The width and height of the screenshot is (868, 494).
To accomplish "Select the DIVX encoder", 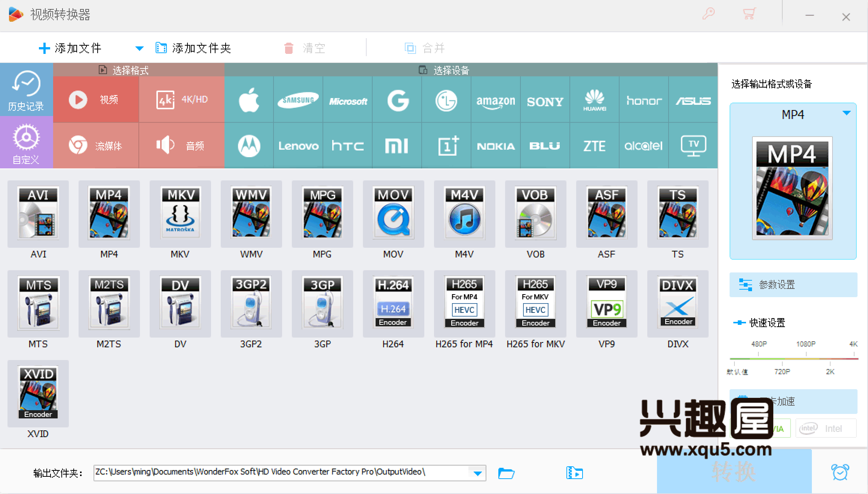I will (678, 304).
